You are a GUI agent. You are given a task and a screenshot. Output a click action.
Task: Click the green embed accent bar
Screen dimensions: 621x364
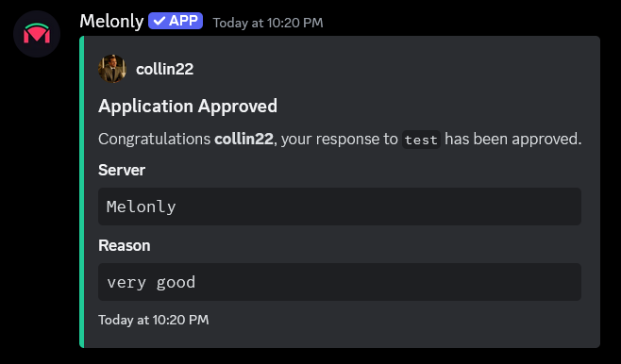pos(81,191)
